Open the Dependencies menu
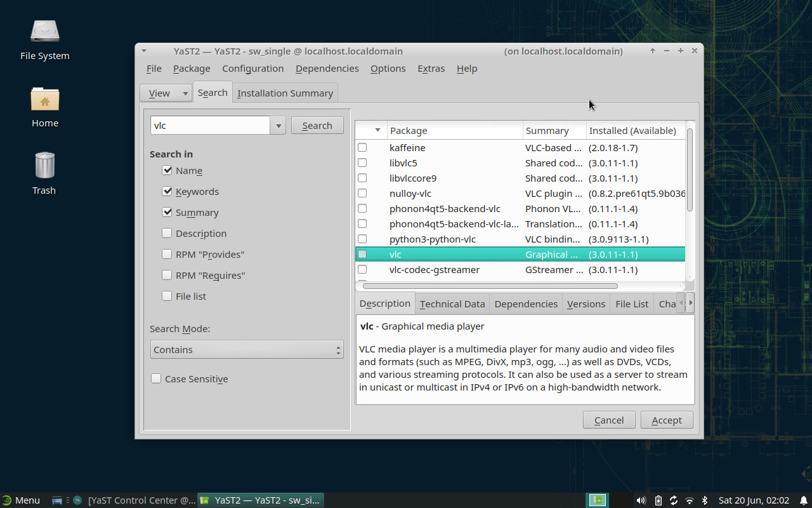 coord(327,68)
